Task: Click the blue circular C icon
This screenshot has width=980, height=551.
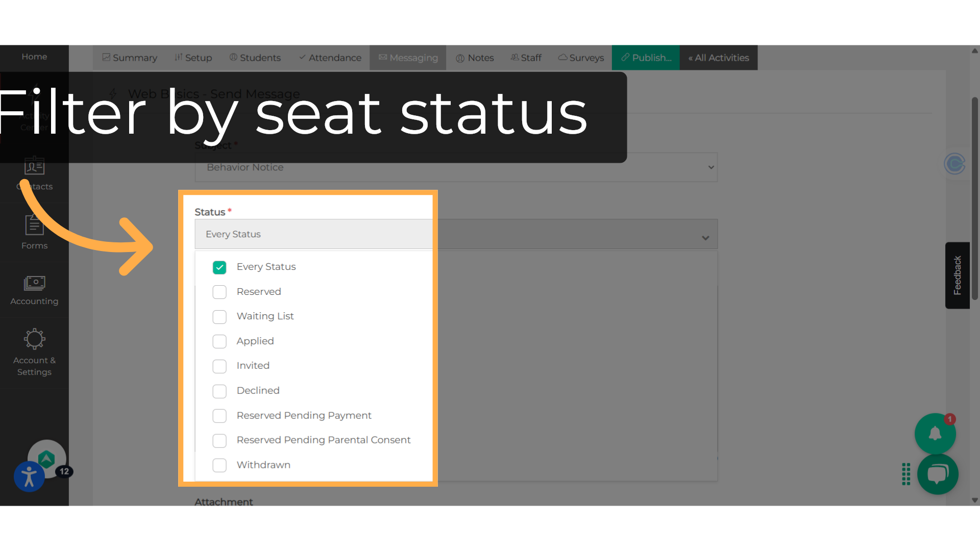Action: coord(954,164)
